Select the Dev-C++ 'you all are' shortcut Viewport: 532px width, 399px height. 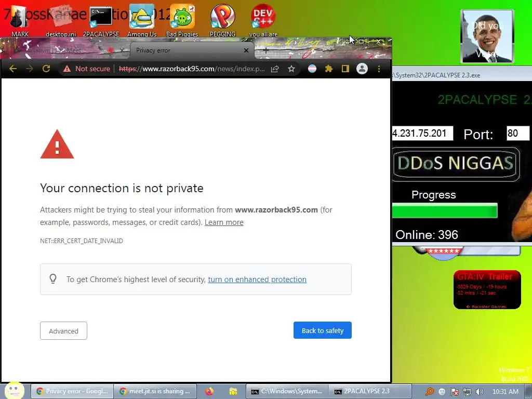[263, 20]
